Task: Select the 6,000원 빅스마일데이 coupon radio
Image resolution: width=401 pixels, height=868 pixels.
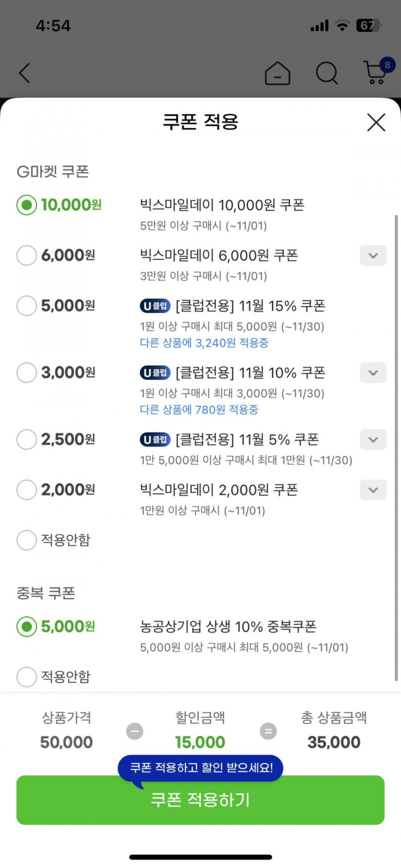Action: (x=27, y=255)
